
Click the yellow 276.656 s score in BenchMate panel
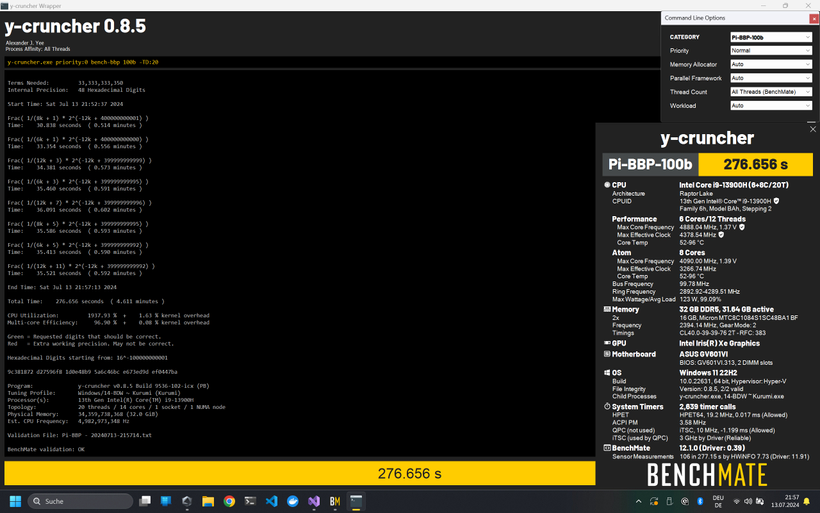pos(756,164)
